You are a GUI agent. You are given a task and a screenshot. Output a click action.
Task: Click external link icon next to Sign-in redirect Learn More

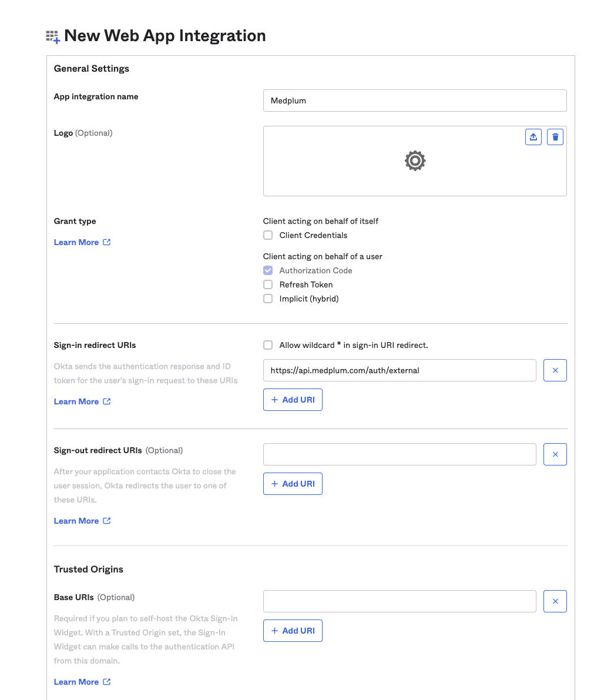107,401
